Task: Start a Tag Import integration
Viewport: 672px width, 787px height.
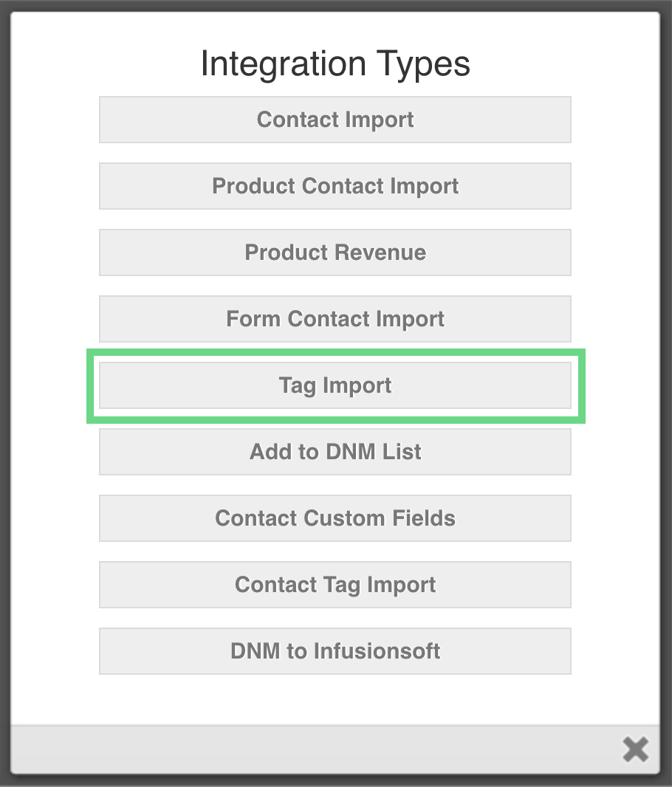Action: pyautogui.click(x=335, y=385)
